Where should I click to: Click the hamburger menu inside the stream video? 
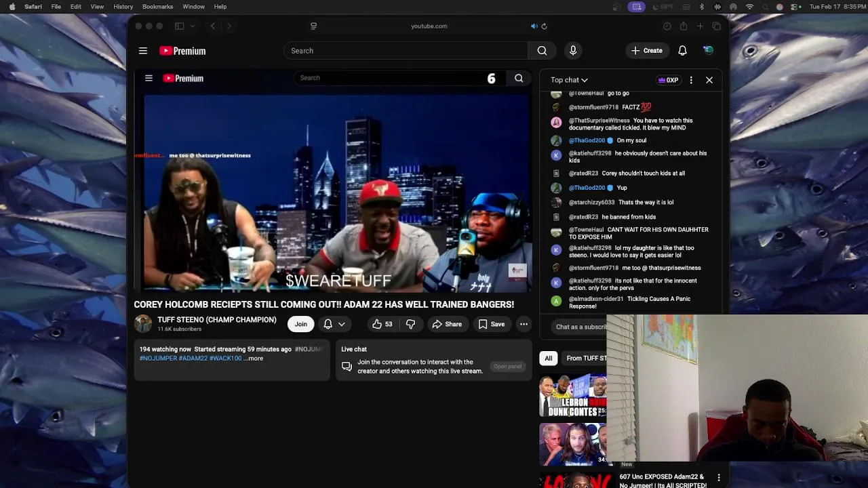pos(149,78)
